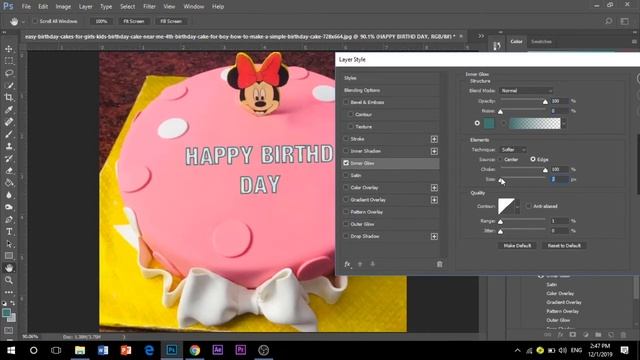Select the Paint Bucket tool

pos(9,183)
